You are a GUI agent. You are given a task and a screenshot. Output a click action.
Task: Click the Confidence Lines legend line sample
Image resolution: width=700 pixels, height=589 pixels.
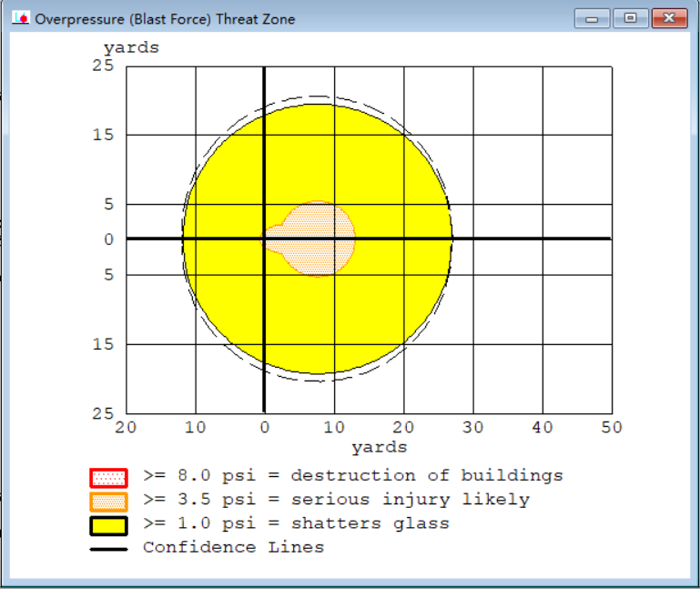click(108, 549)
